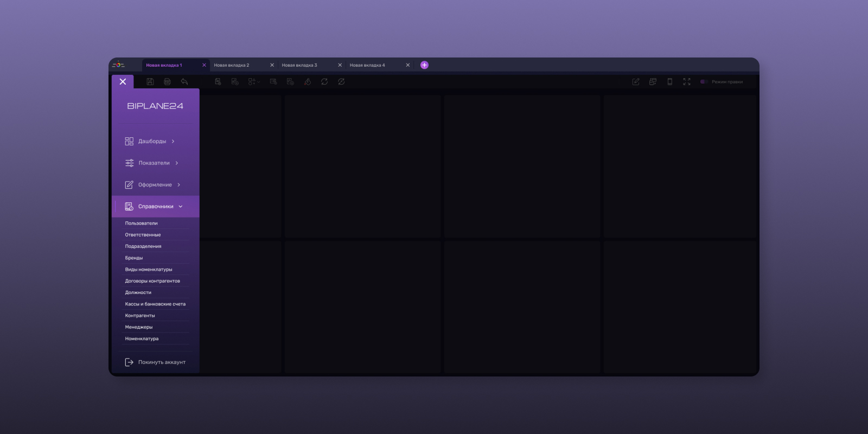Click the logout door icon
The image size is (868, 434).
click(x=129, y=362)
